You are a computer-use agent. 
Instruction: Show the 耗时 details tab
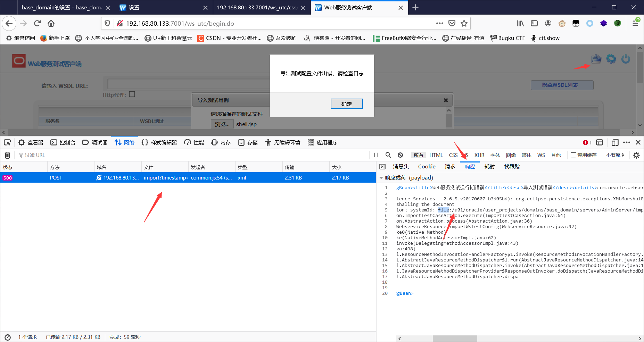point(489,167)
